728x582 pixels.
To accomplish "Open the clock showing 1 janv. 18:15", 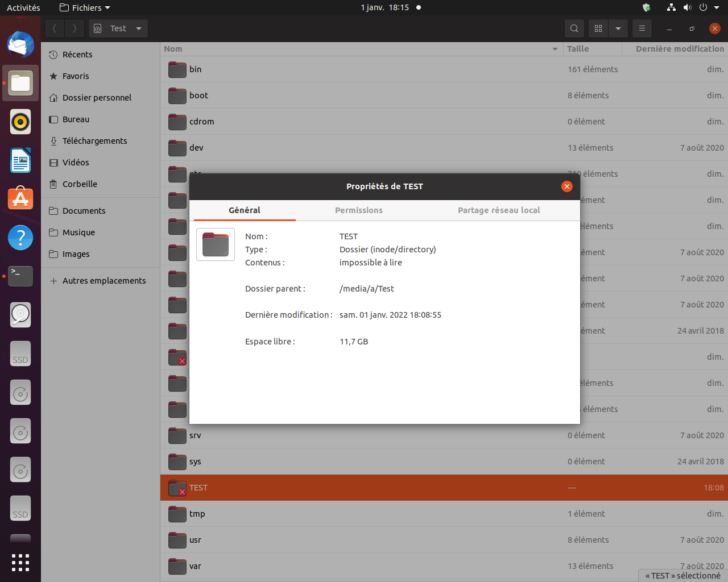I will point(385,7).
